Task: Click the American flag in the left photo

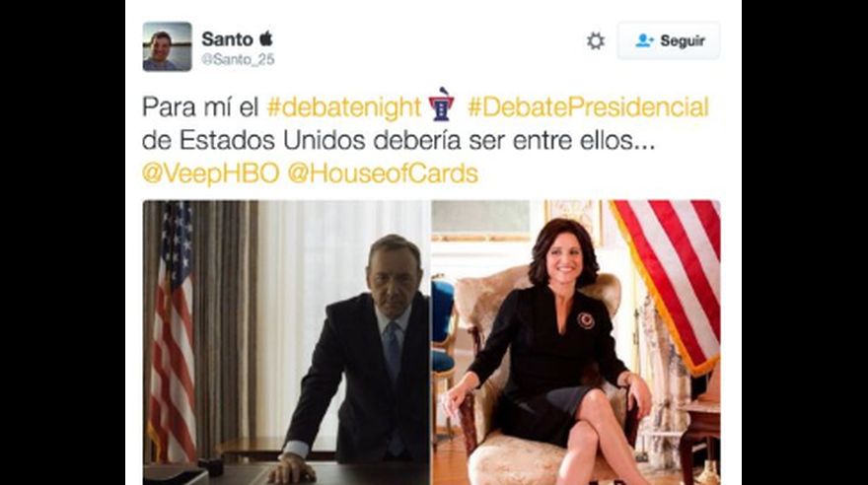Action: [x=173, y=332]
